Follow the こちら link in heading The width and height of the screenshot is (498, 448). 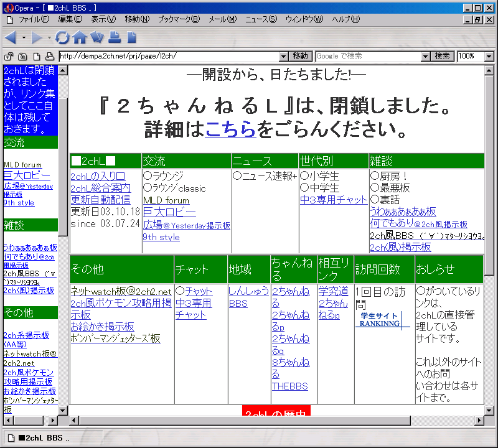[230, 129]
